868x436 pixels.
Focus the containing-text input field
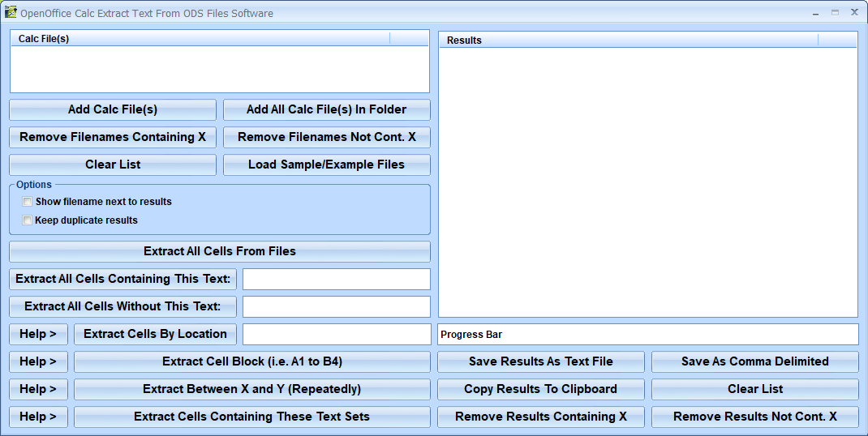pyautogui.click(x=337, y=279)
